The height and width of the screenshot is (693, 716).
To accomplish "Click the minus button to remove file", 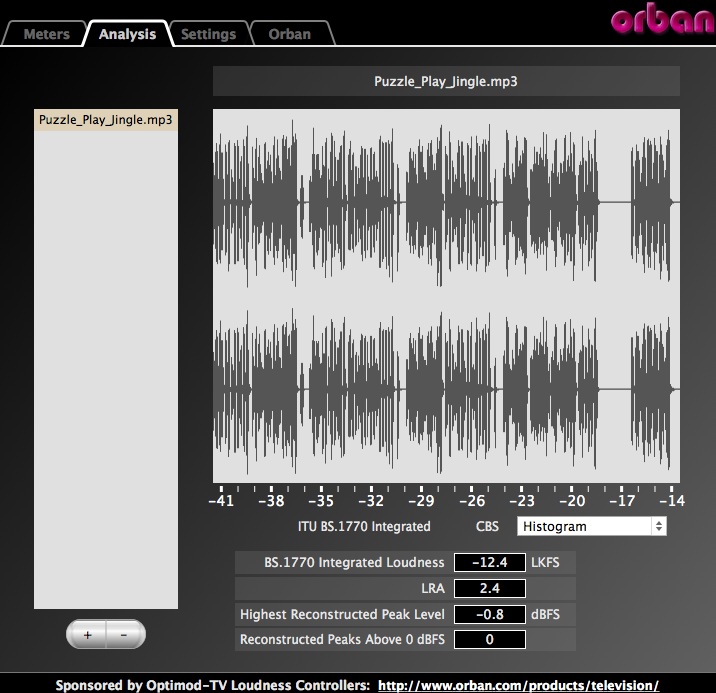I will (124, 634).
